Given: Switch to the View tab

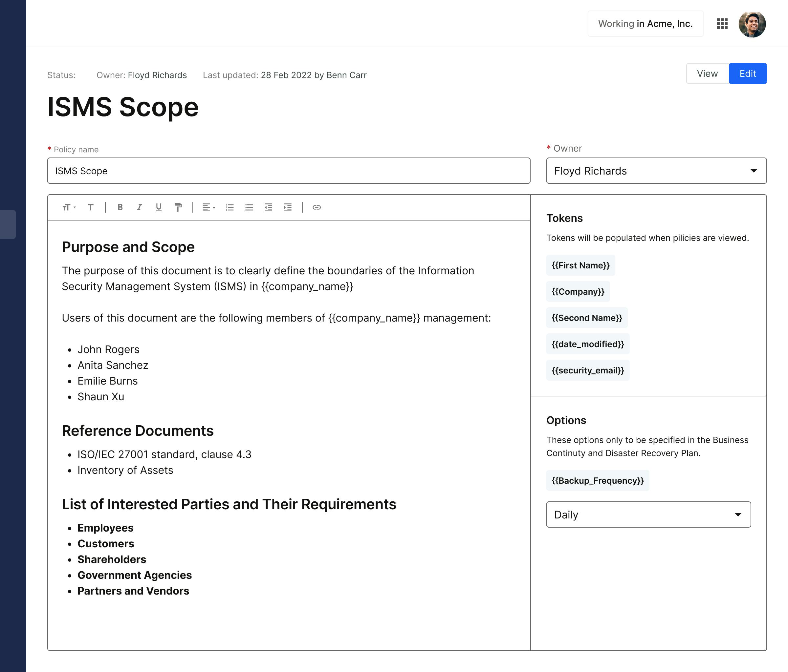Looking at the screenshot, I should 707,73.
